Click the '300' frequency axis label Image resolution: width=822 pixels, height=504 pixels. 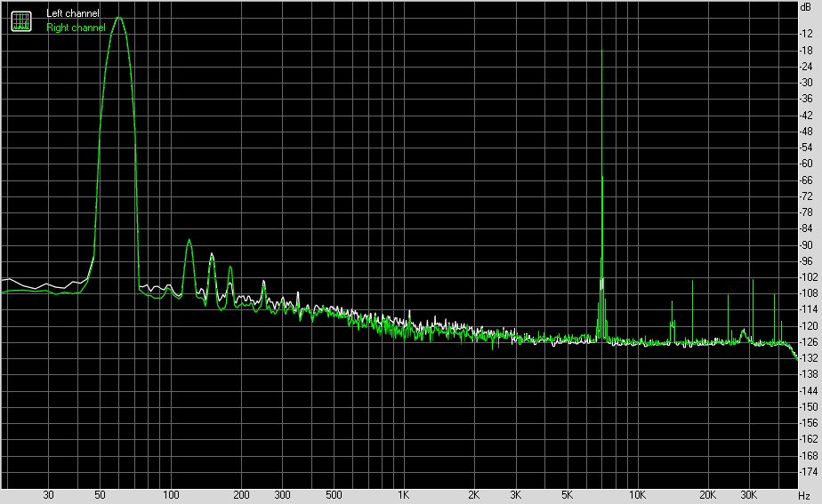click(283, 495)
